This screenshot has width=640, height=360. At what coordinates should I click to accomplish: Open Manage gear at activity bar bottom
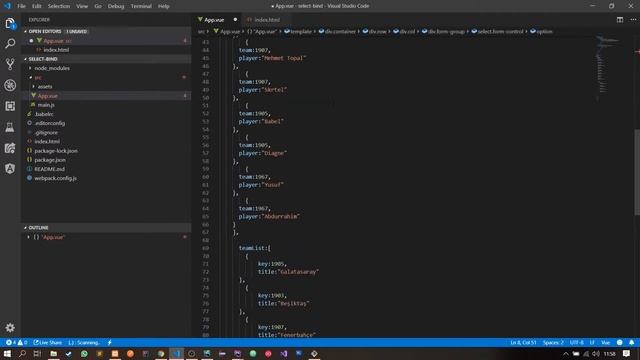point(10,327)
